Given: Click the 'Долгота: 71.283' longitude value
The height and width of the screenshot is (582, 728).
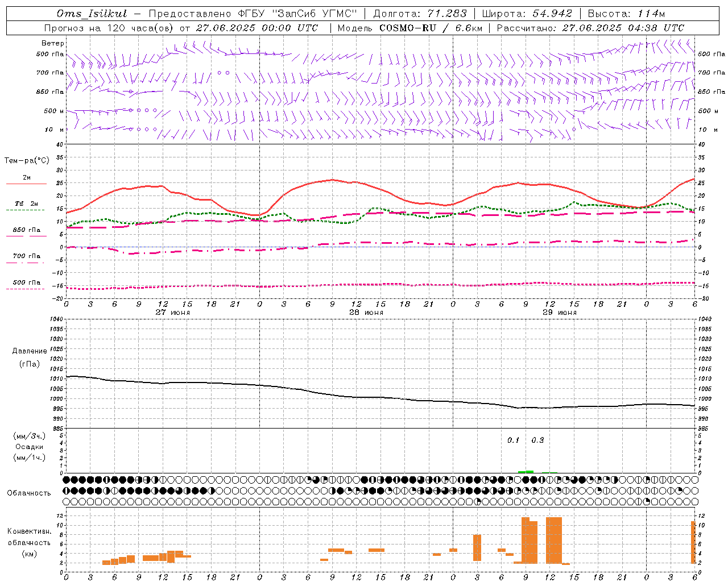Looking at the screenshot, I should tap(420, 14).
